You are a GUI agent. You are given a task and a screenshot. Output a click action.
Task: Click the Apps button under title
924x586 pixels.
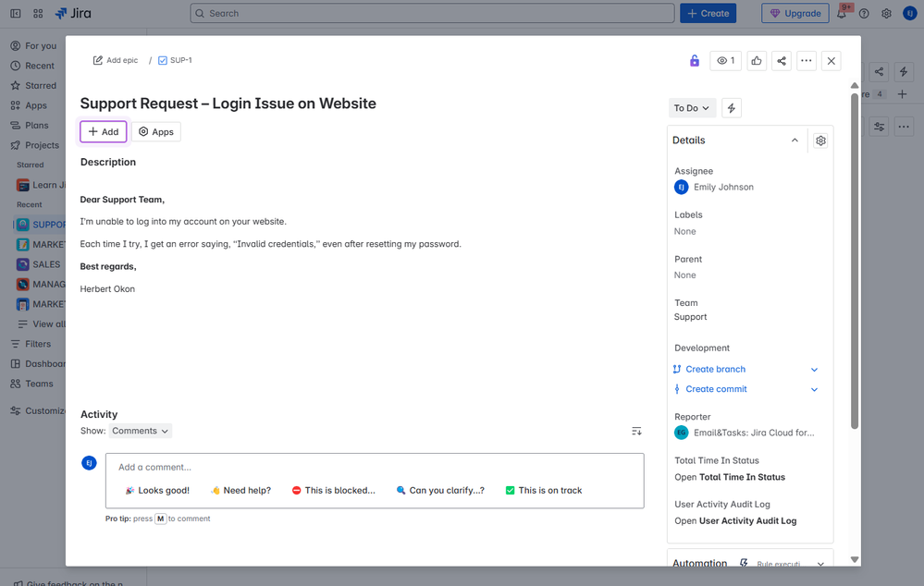(156, 132)
